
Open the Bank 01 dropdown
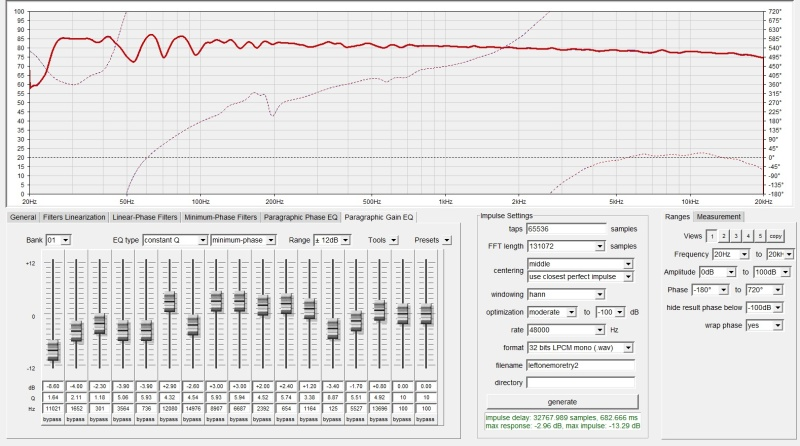coord(67,240)
